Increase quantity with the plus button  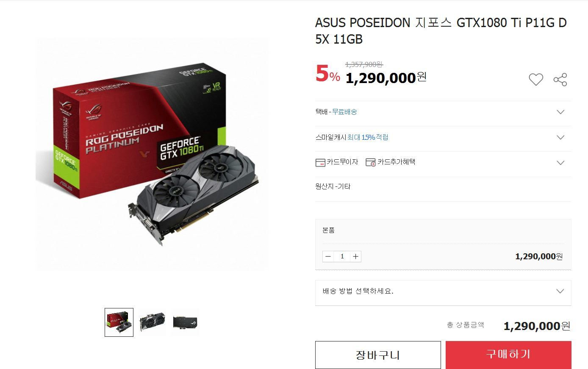pyautogui.click(x=356, y=256)
